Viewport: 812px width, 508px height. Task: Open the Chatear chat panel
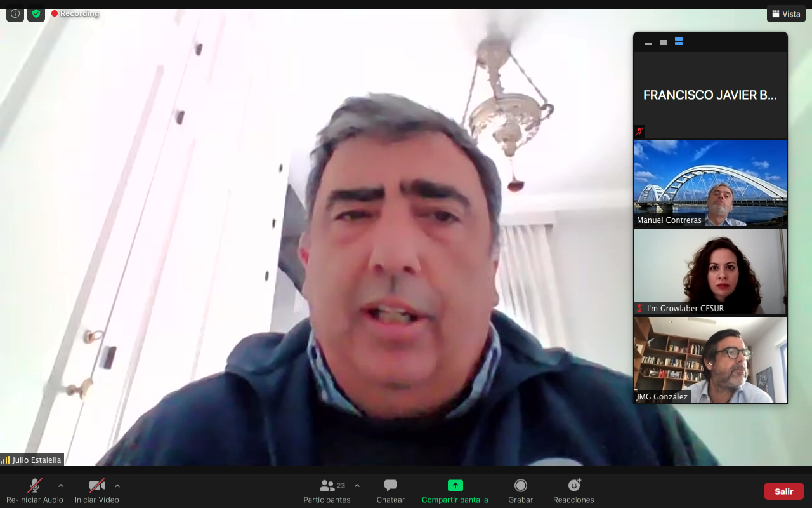[390, 491]
